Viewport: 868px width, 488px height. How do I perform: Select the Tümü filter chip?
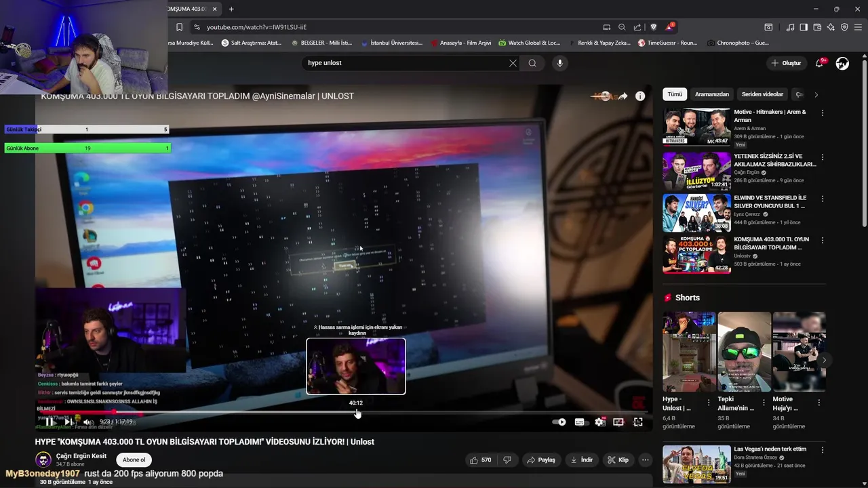(x=675, y=94)
